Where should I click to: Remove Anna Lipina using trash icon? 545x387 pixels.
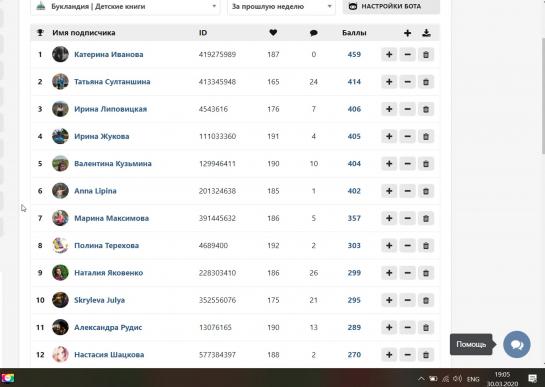click(426, 191)
